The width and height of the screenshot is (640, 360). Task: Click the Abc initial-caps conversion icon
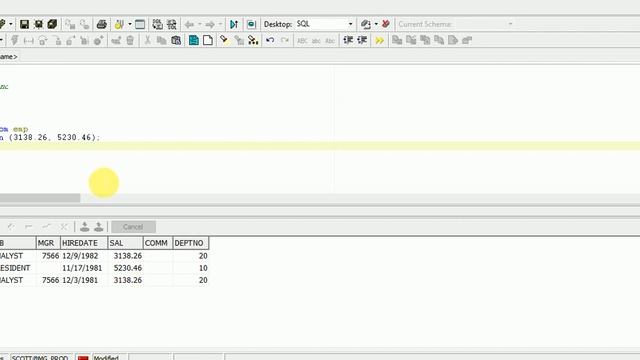click(x=330, y=40)
